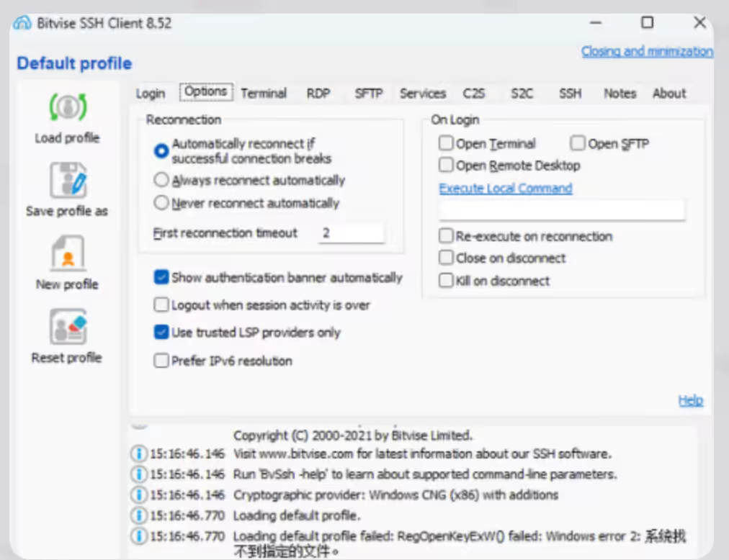Click the "Run 'BvSsh -help'" log message
The height and width of the screenshot is (560, 729).
pyautogui.click(x=425, y=474)
